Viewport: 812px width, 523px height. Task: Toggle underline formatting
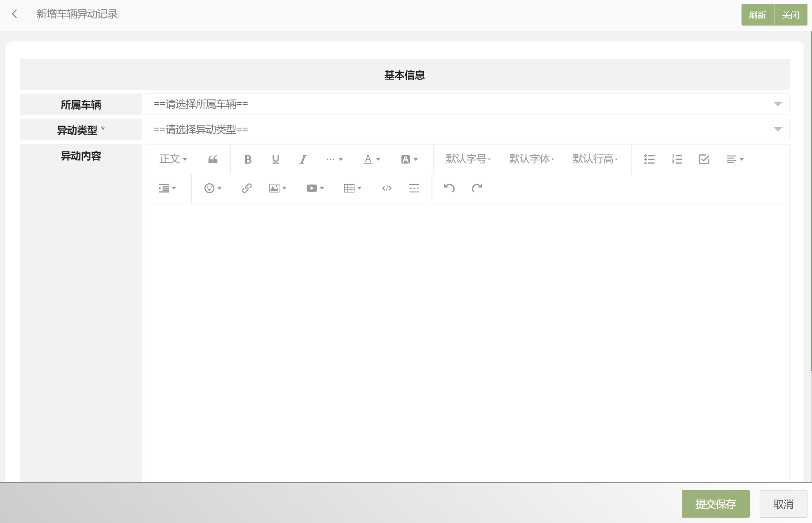coord(276,159)
